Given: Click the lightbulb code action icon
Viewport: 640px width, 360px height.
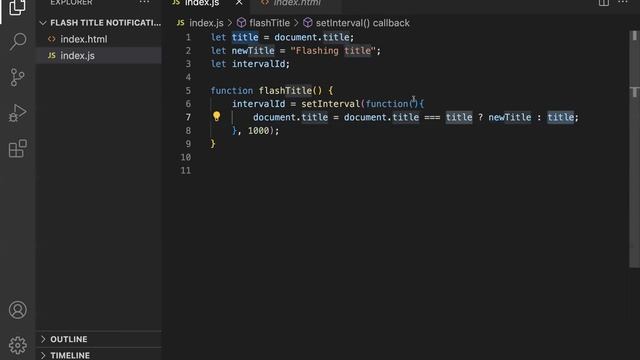Looking at the screenshot, I should [216, 117].
